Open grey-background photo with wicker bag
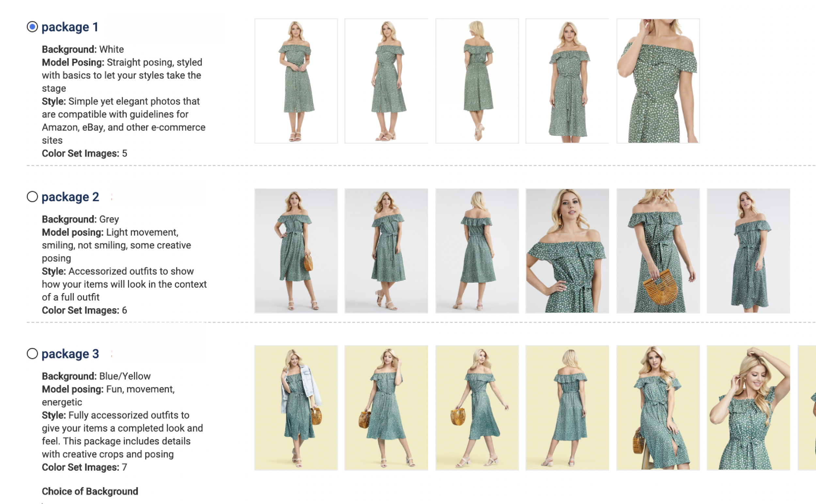The image size is (816, 504). pyautogui.click(x=296, y=251)
